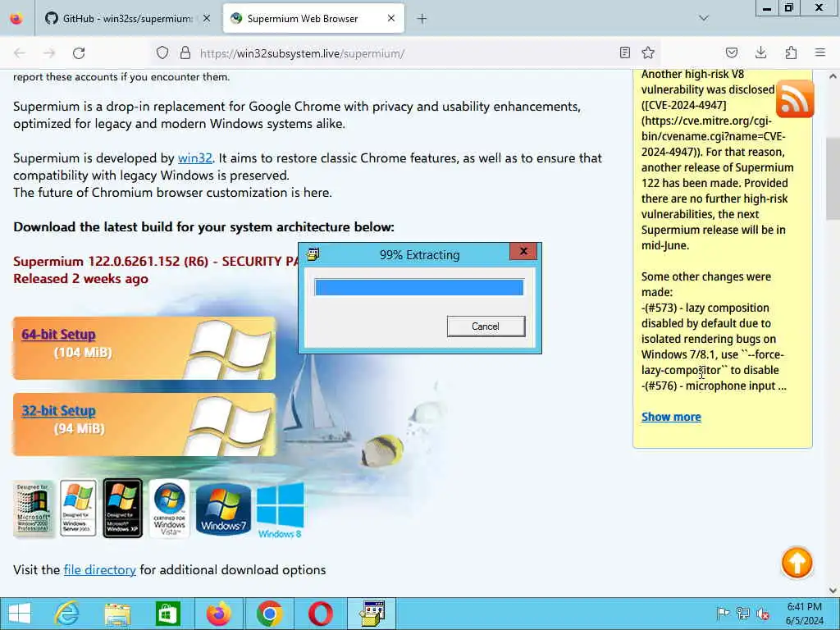Click the muted volume tray icon
This screenshot has width=840, height=630.
click(762, 614)
